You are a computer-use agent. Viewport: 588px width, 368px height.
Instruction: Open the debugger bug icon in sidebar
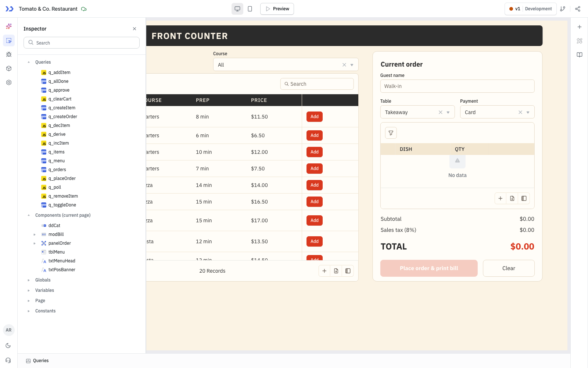point(9,54)
